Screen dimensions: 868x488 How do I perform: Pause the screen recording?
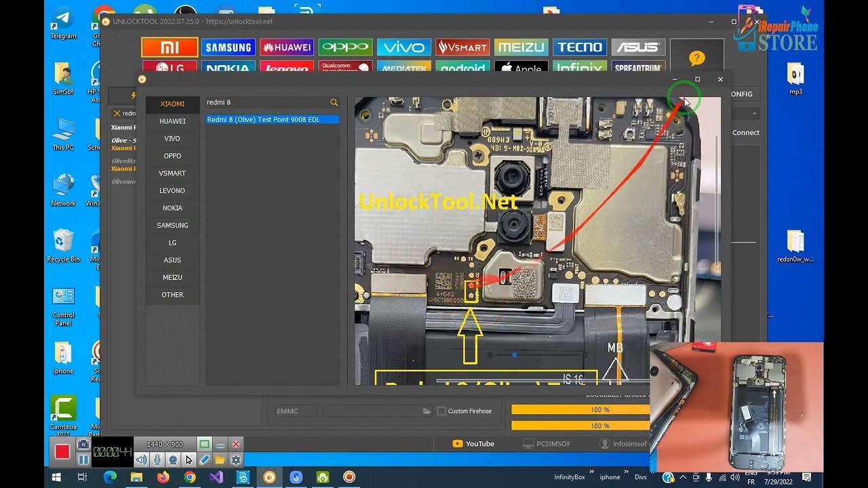[x=83, y=460]
